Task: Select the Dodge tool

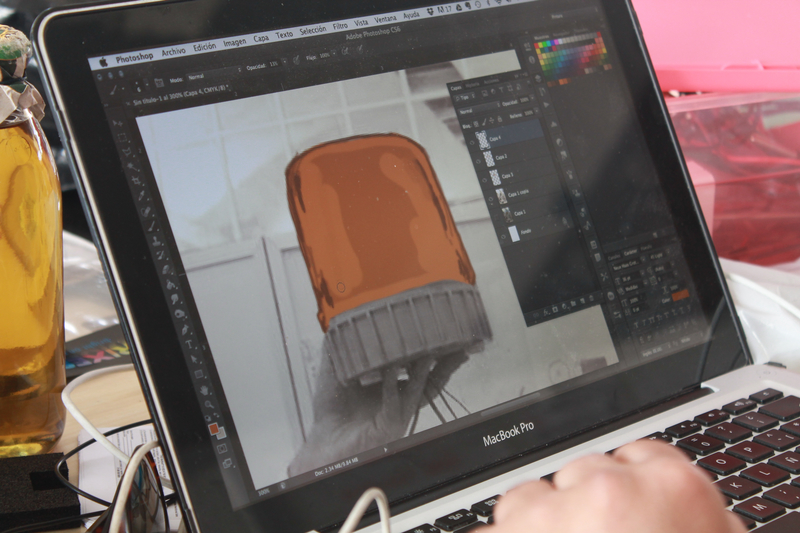Action: click(179, 314)
